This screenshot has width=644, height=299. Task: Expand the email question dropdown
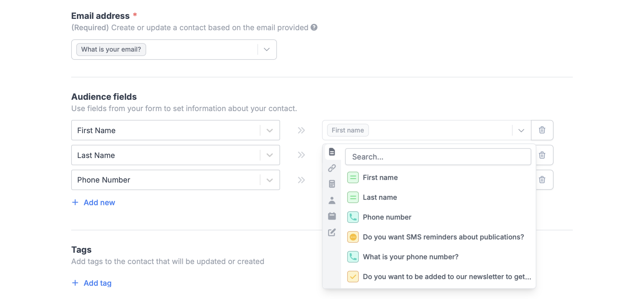click(x=266, y=49)
